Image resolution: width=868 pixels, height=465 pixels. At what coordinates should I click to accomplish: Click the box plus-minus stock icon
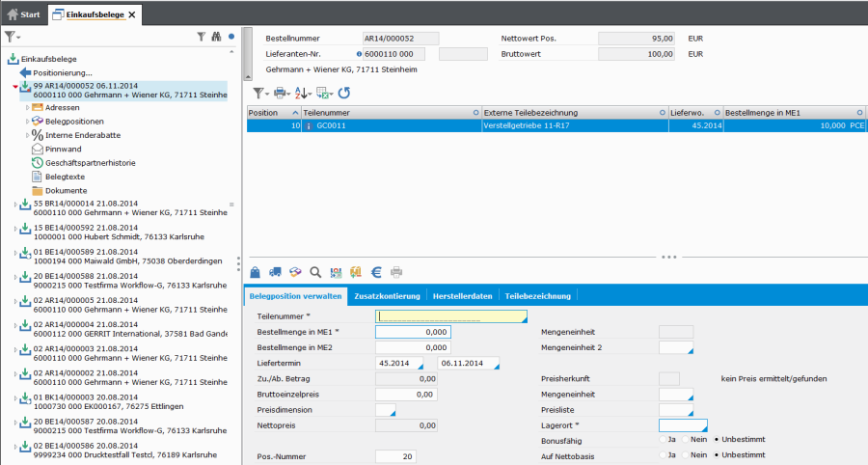click(x=355, y=272)
